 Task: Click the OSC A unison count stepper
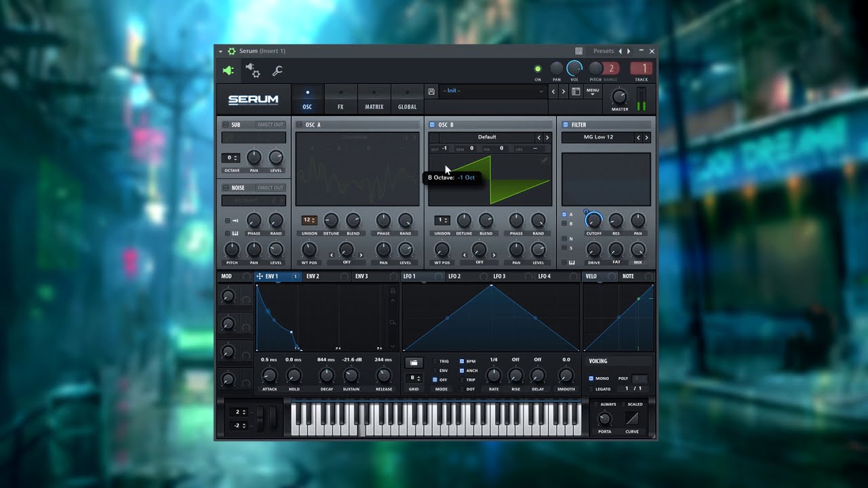309,220
